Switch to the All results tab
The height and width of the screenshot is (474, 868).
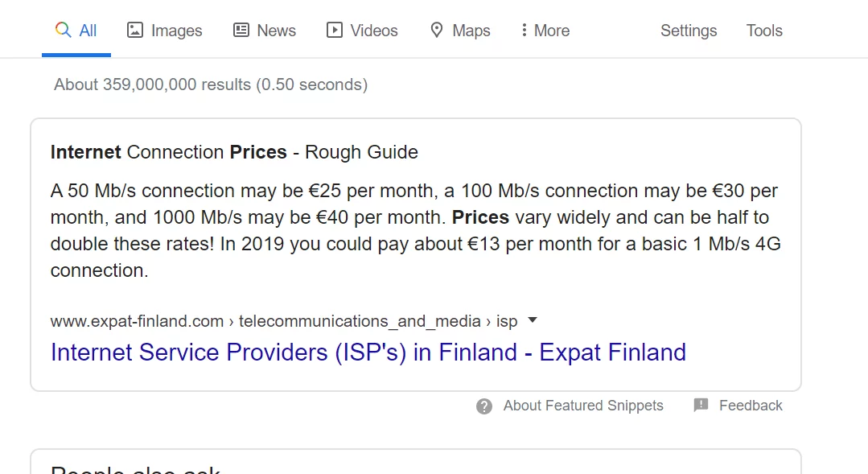click(x=76, y=31)
